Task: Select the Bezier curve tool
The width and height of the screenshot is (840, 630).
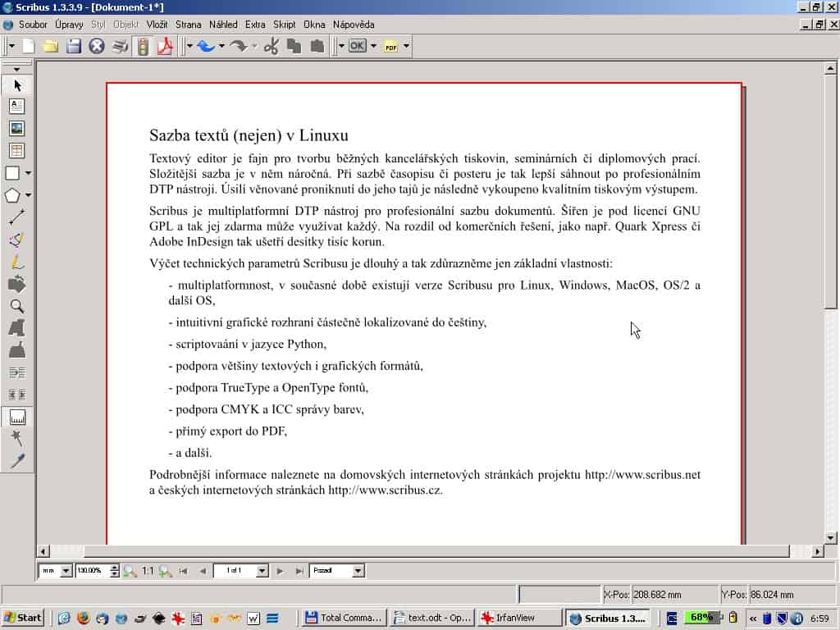Action: 17,240
